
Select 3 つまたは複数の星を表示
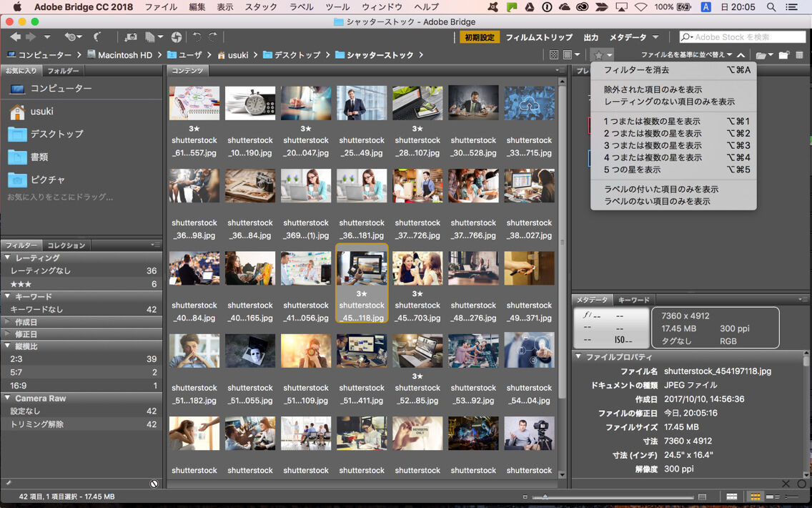point(673,146)
